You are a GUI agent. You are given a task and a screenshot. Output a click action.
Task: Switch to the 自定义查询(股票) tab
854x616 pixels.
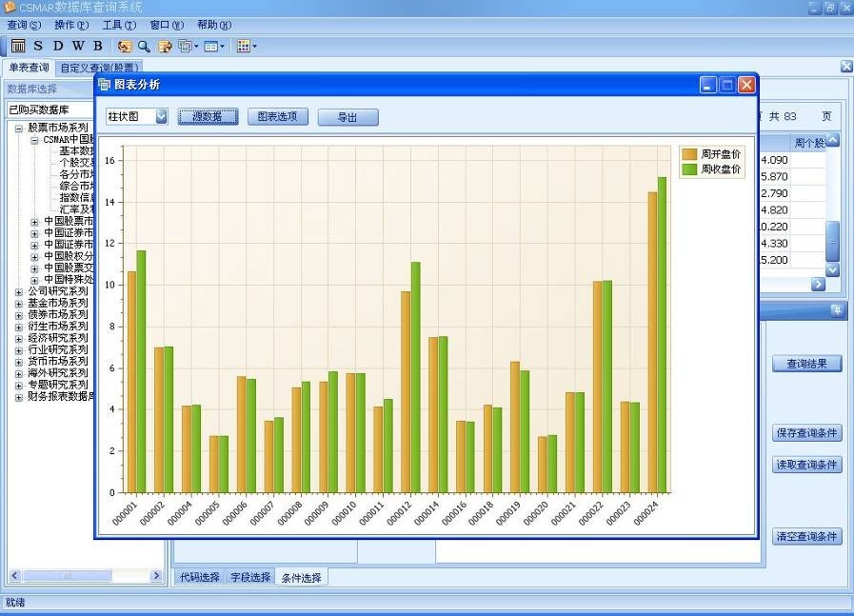coord(99,68)
